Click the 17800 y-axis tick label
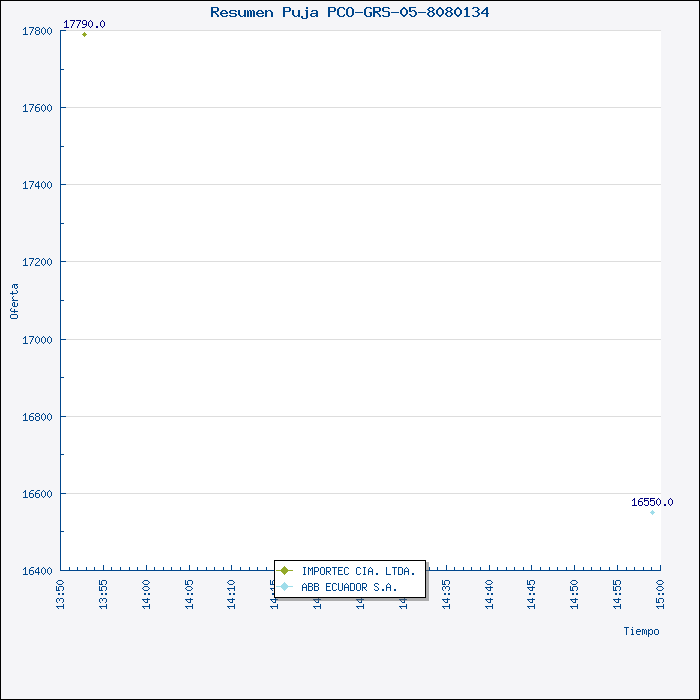 [x=36, y=31]
